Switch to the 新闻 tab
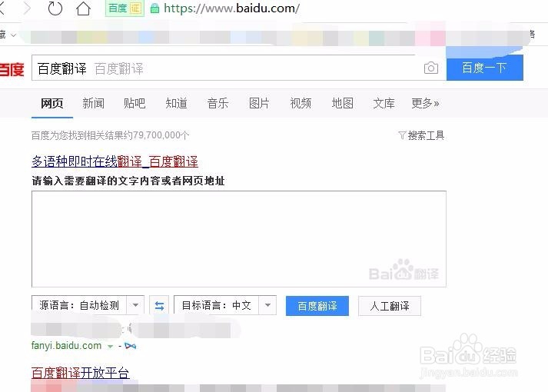The width and height of the screenshot is (548, 392). [93, 103]
